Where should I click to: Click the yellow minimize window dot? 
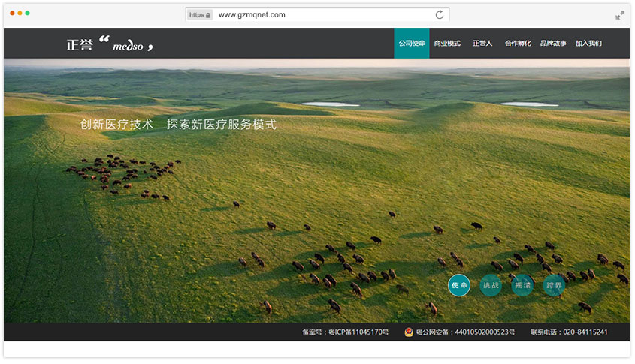pos(20,13)
